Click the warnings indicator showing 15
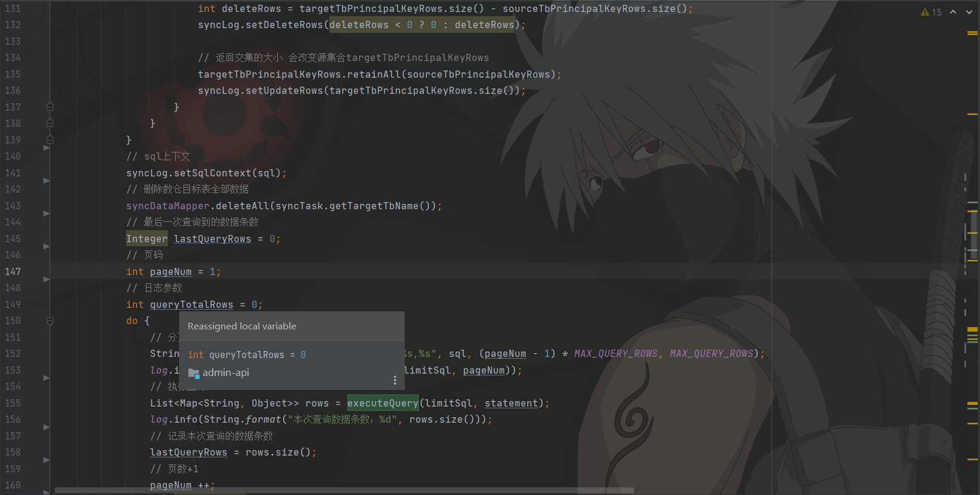 click(931, 12)
